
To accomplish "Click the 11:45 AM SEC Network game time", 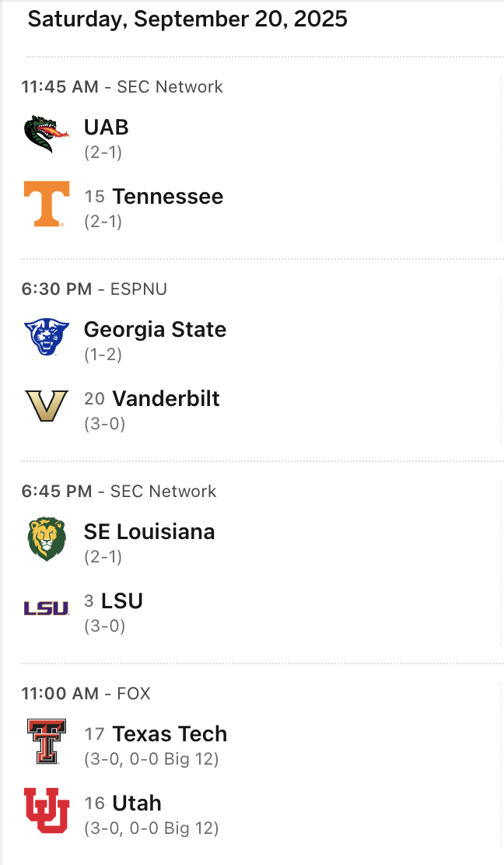I will pos(61,87).
